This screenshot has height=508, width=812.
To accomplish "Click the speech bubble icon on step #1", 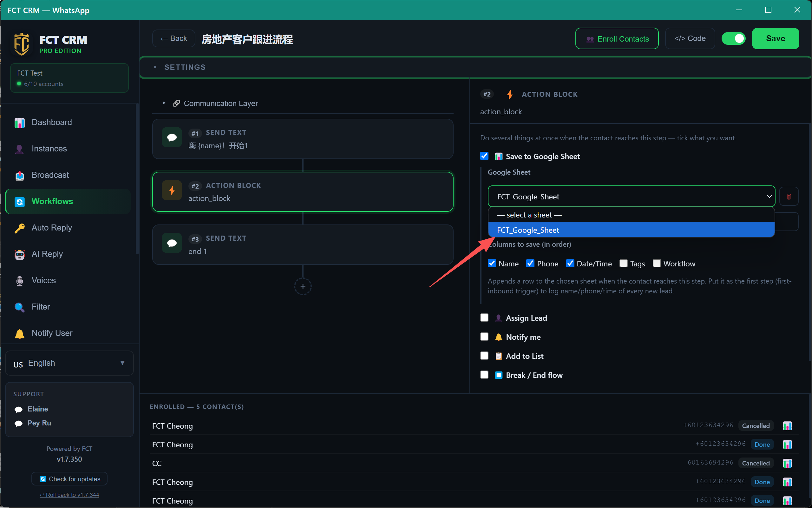I will tap(172, 137).
